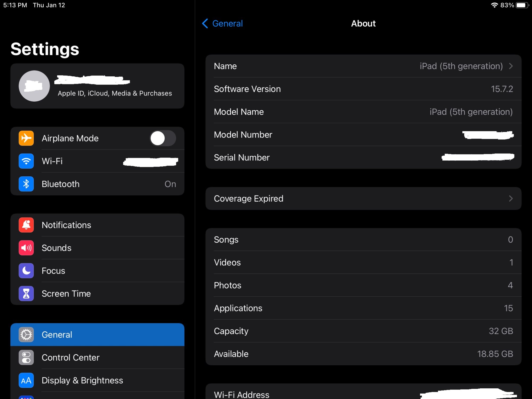This screenshot has width=532, height=399.
Task: Toggle the Airplane Mode switch
Action: (x=163, y=138)
